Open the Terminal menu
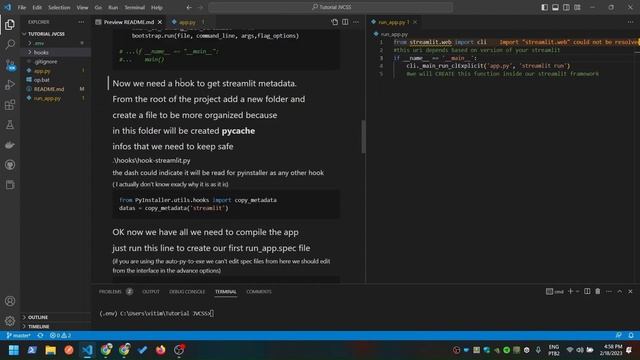 tap(135, 7)
